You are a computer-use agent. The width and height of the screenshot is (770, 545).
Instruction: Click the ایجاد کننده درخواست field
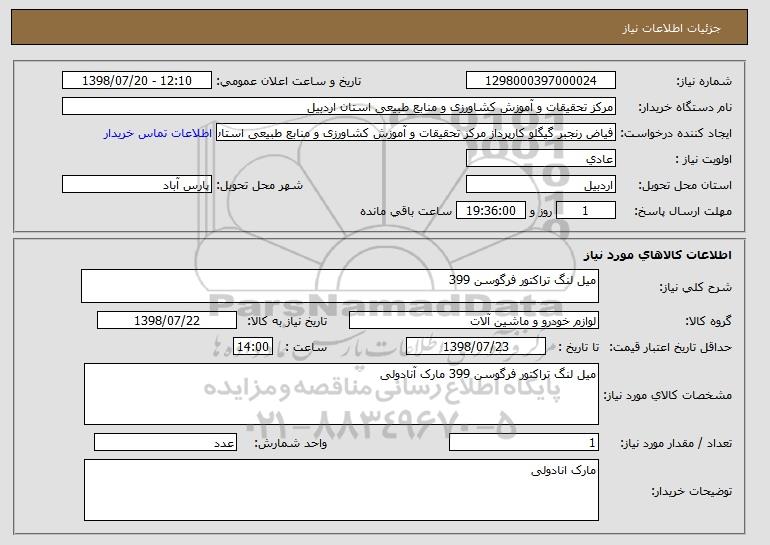(416, 133)
